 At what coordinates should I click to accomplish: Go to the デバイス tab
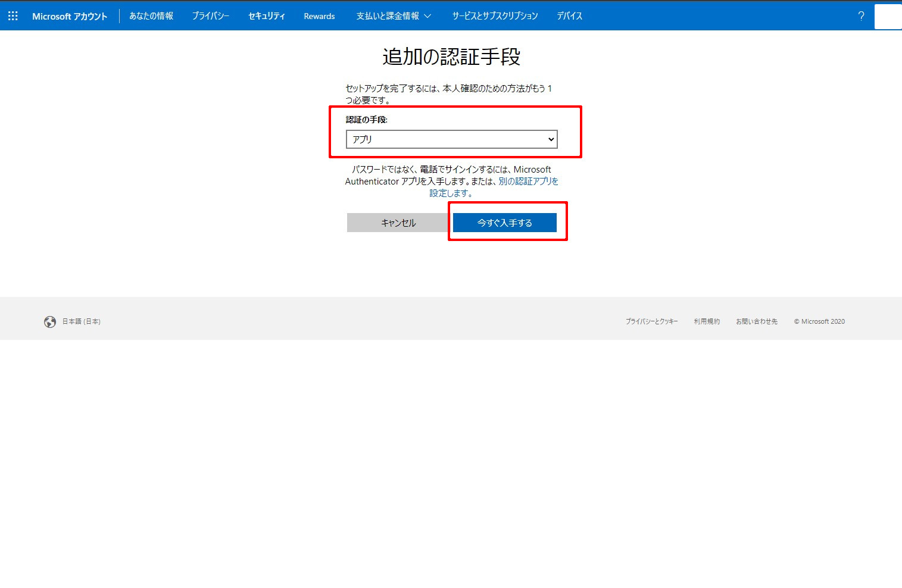[569, 16]
